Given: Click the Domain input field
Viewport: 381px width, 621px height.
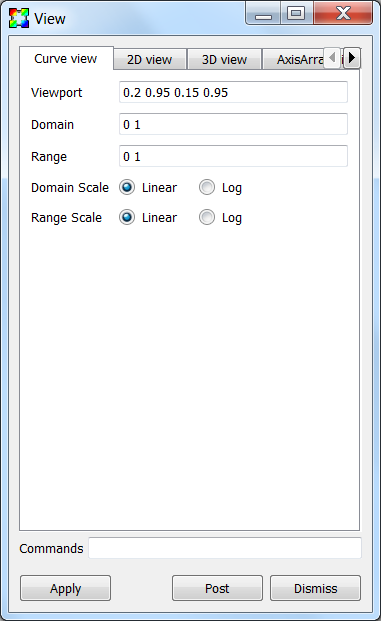Looking at the screenshot, I should click(233, 124).
